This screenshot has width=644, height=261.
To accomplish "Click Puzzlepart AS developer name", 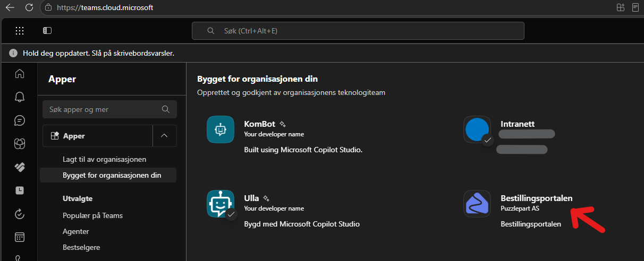I will [520, 208].
